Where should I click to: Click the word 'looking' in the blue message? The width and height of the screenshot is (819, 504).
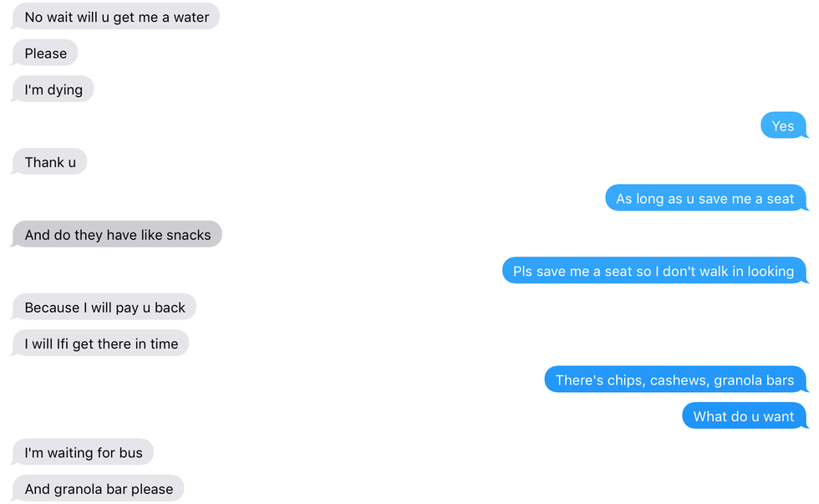pyautogui.click(x=771, y=272)
